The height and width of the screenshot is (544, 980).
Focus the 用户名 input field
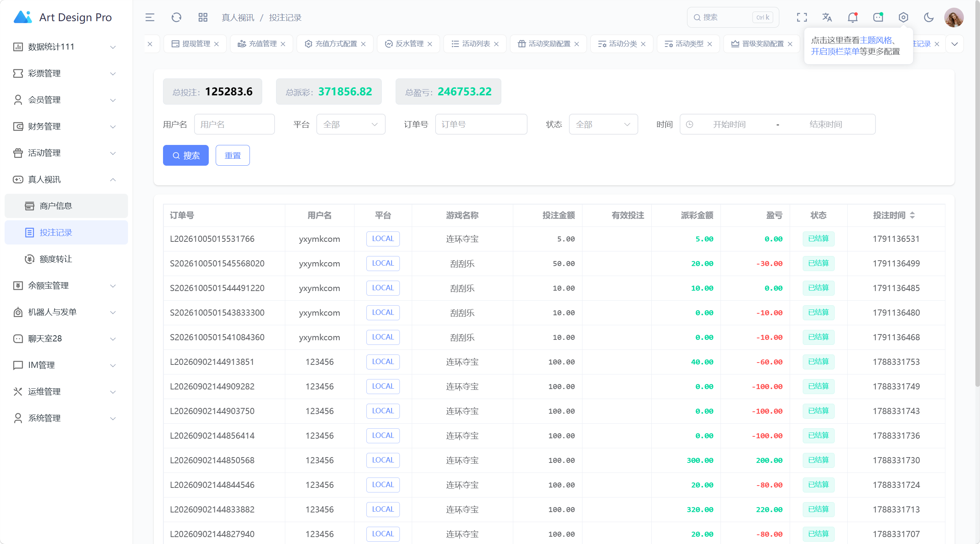234,124
